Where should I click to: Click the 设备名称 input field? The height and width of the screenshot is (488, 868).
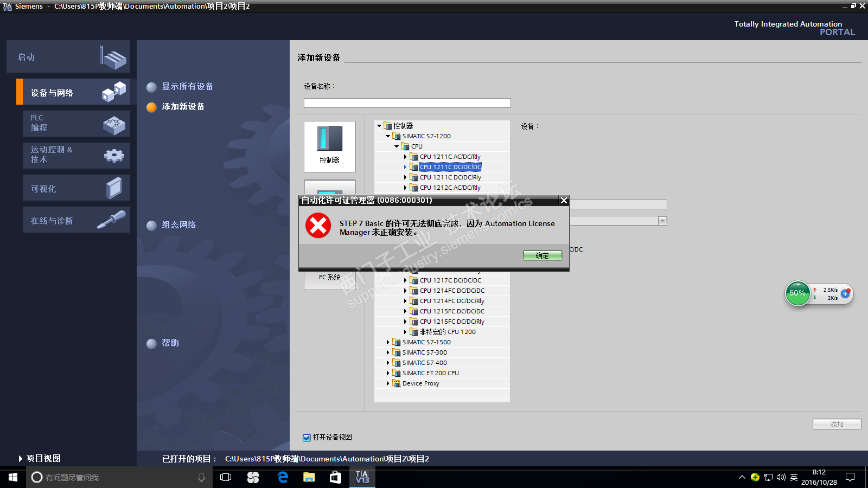click(407, 103)
